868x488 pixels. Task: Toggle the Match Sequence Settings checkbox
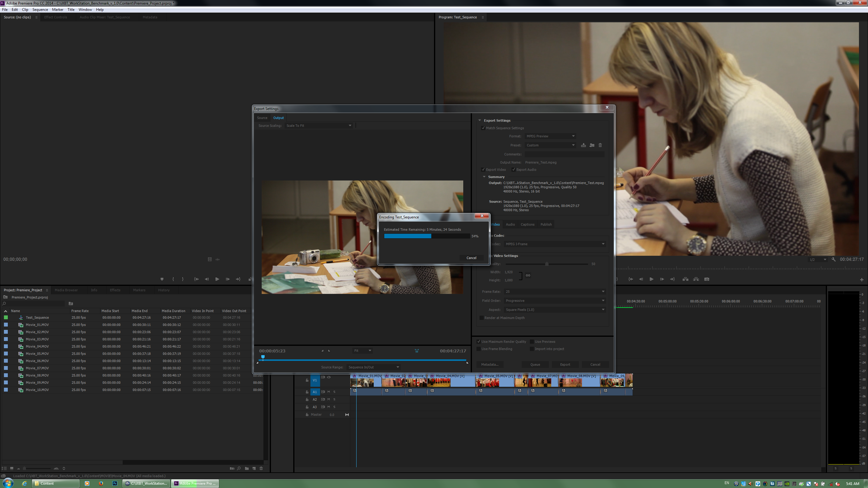click(x=483, y=128)
